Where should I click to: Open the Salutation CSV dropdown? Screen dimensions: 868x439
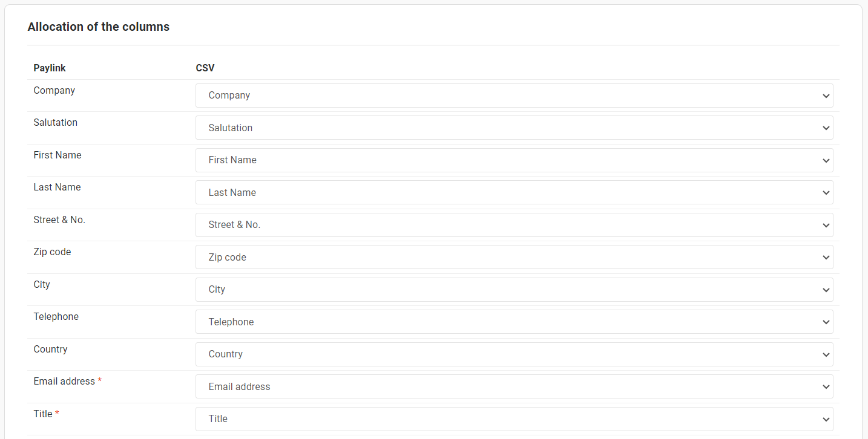click(x=514, y=128)
